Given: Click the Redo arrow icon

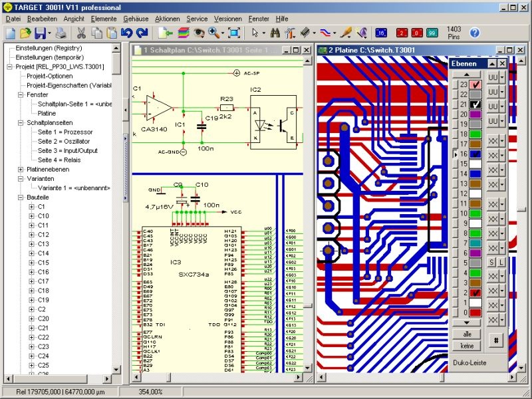Looking at the screenshot, I should tap(142, 33).
